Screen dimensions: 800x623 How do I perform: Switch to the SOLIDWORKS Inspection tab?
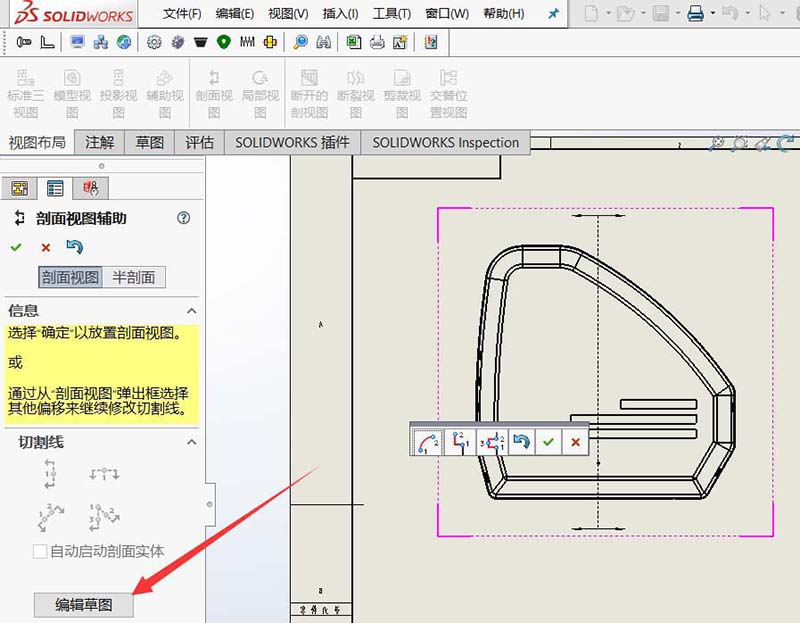[x=445, y=142]
